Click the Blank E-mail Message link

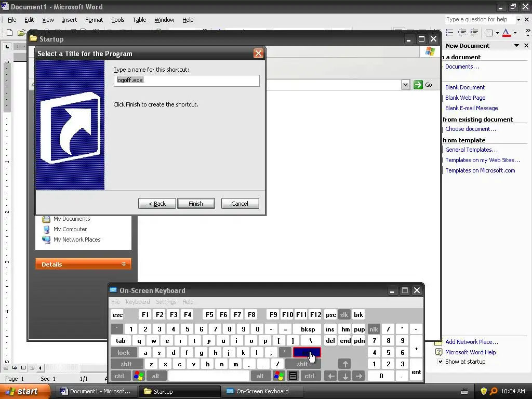(x=471, y=108)
